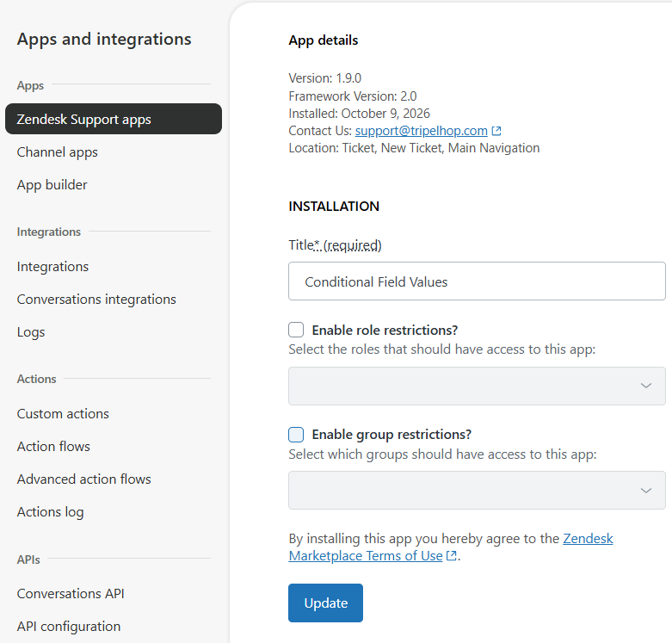Click 'Location: Ticket, New Ticket, Main Navigation' text
This screenshot has width=672, height=643.
point(414,148)
